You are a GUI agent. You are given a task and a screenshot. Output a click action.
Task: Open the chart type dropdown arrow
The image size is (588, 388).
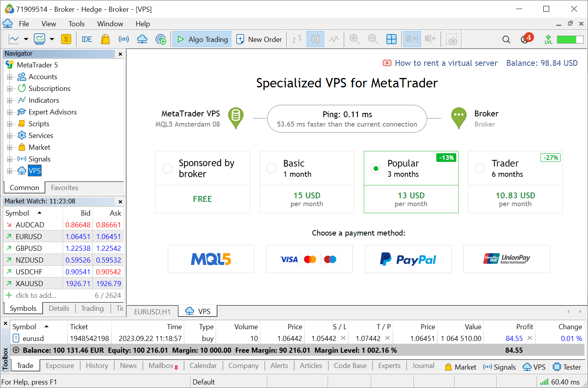pos(25,39)
